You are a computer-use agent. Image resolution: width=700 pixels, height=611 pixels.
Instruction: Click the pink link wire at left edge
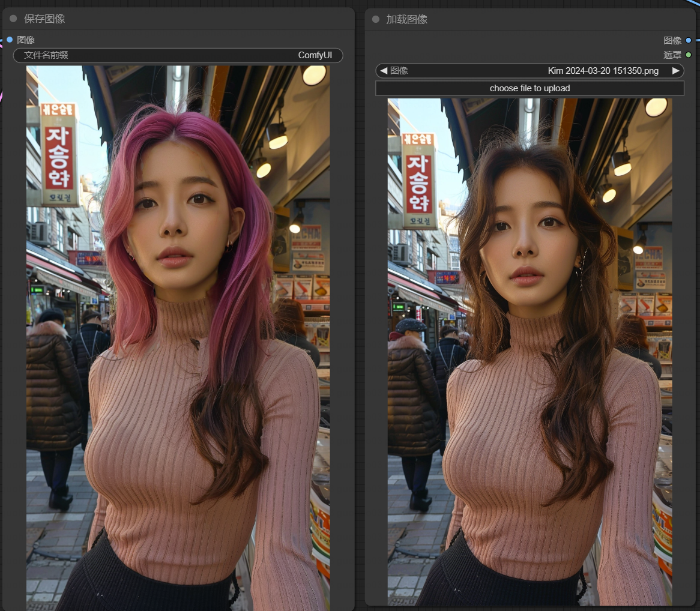coord(2,96)
